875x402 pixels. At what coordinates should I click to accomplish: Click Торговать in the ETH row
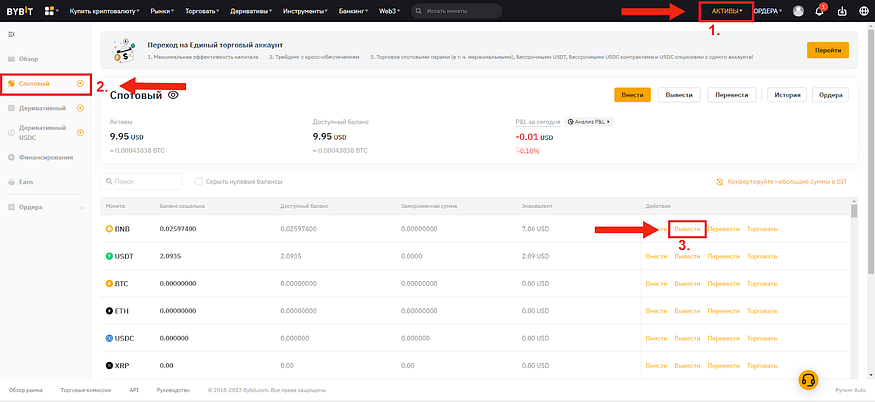[762, 311]
